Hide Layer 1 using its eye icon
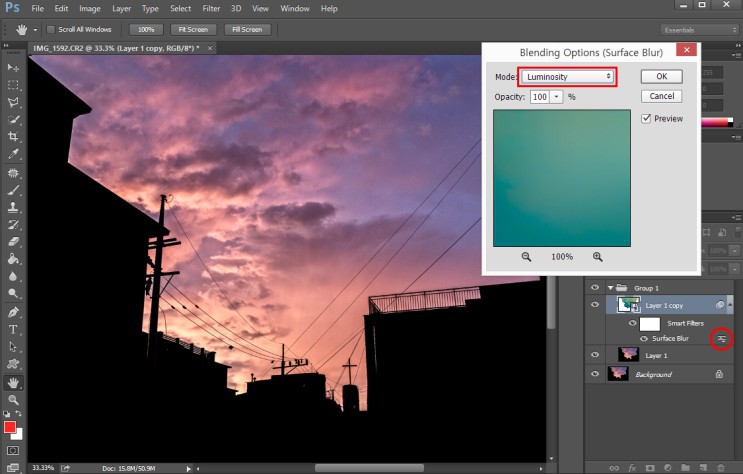Viewport: 743px width, 474px height. tap(596, 354)
